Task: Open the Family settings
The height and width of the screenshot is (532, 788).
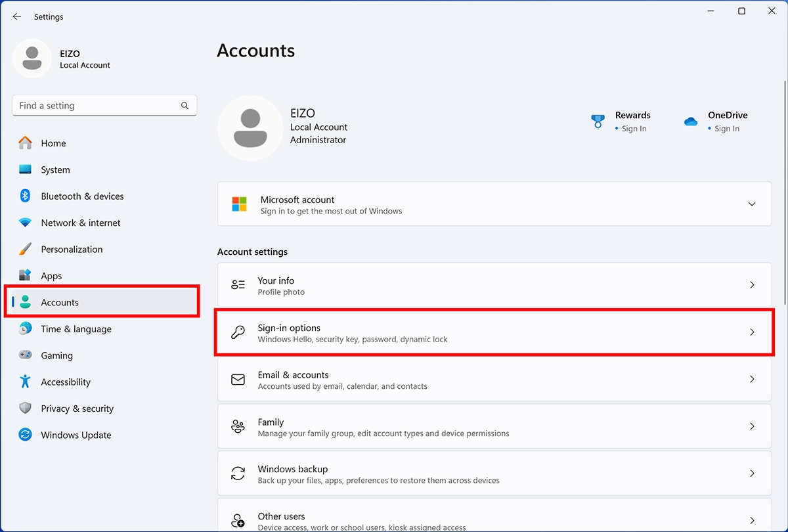Action: point(494,427)
